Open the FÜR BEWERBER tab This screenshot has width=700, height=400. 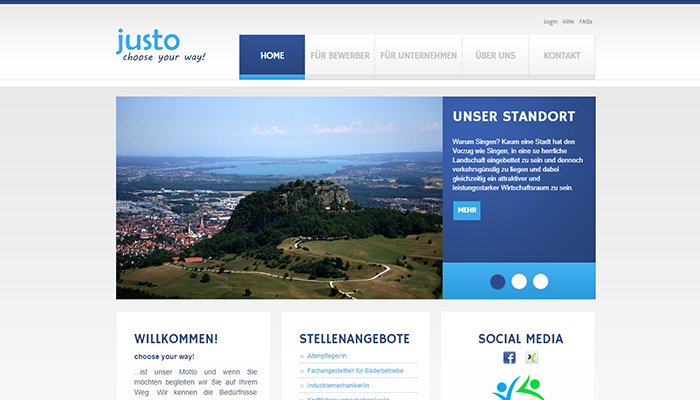tap(340, 57)
